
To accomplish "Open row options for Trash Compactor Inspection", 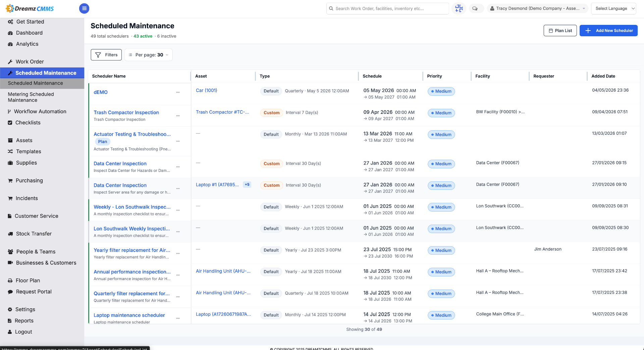I will coord(178,116).
